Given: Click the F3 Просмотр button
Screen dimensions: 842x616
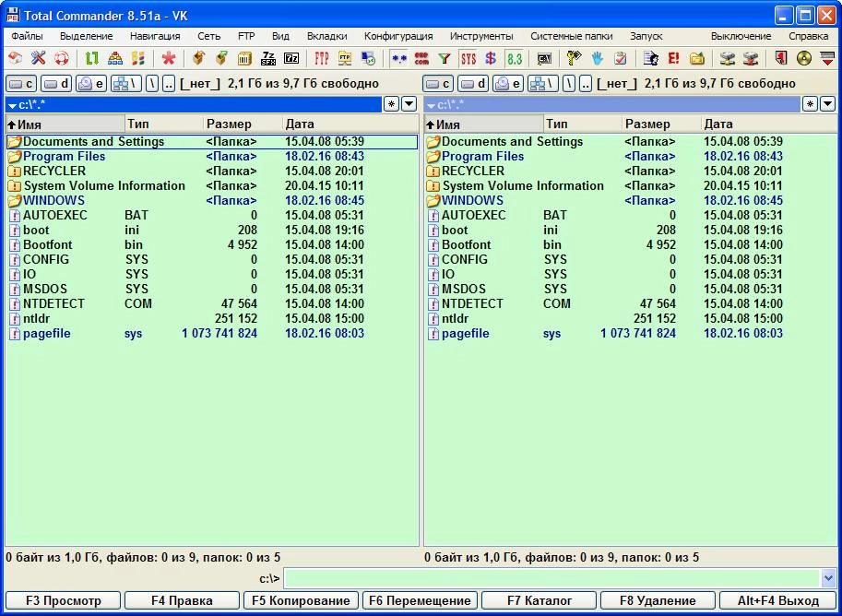Looking at the screenshot, I should click(63, 600).
